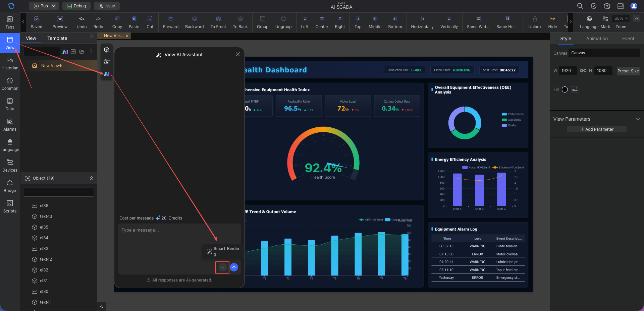Toggle the width-height aspect ratio link
The width and height of the screenshot is (644, 311).
click(583, 71)
